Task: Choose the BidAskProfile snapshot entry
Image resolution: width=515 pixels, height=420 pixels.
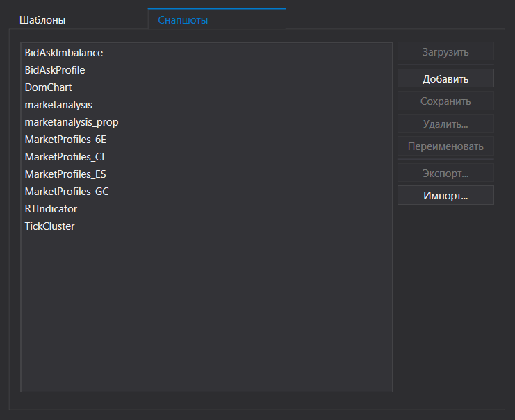Action: [x=55, y=70]
